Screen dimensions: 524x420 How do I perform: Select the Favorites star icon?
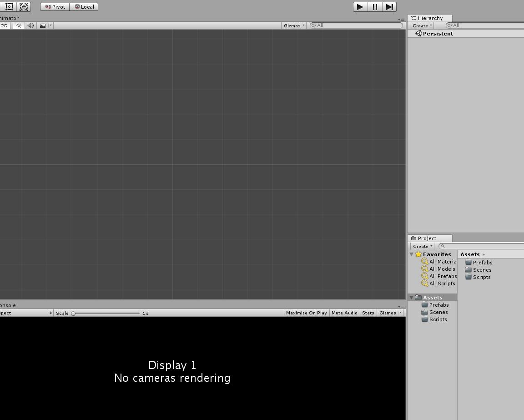[x=418, y=254]
